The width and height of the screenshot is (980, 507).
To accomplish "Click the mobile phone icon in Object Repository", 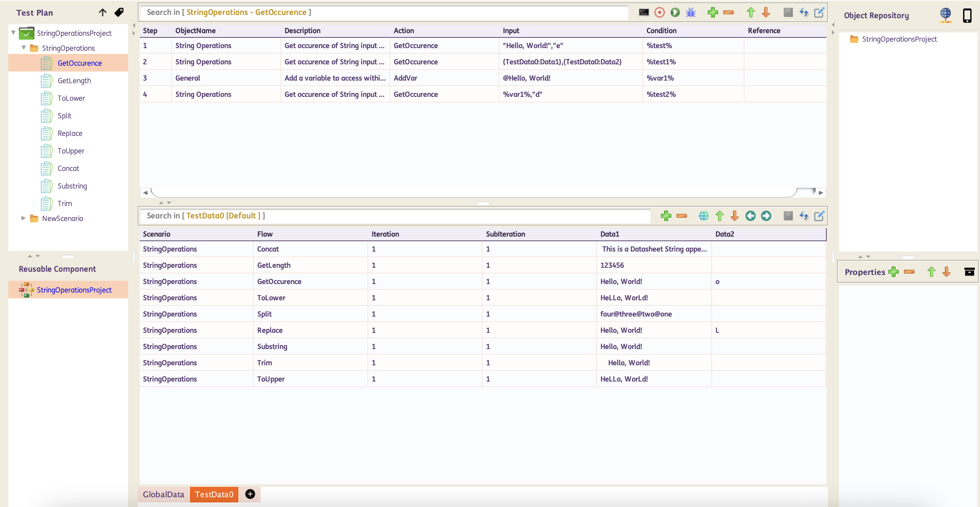I will pos(967,16).
